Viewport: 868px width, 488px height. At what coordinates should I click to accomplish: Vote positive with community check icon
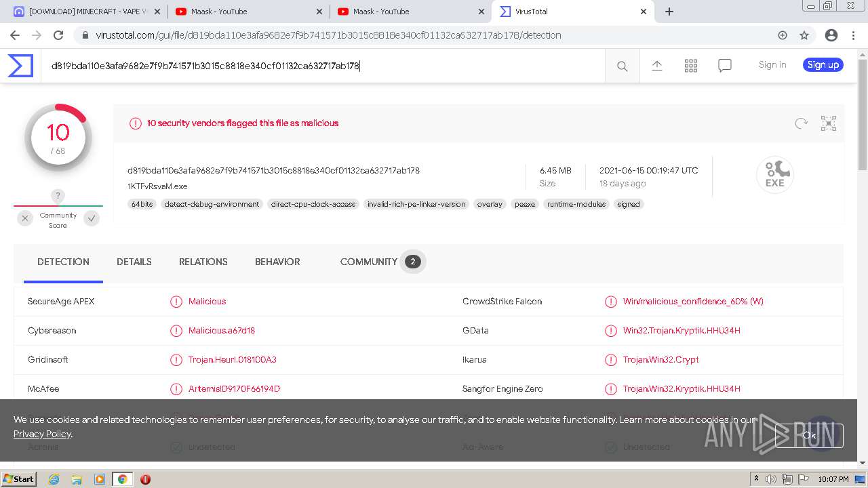click(92, 218)
